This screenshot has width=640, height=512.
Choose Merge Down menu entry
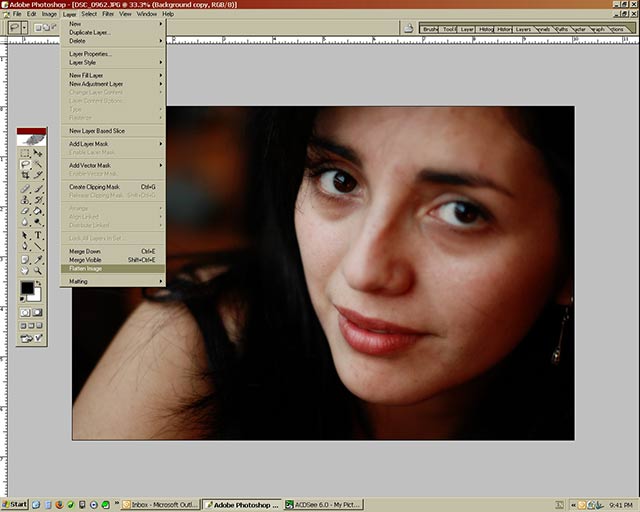click(113, 252)
